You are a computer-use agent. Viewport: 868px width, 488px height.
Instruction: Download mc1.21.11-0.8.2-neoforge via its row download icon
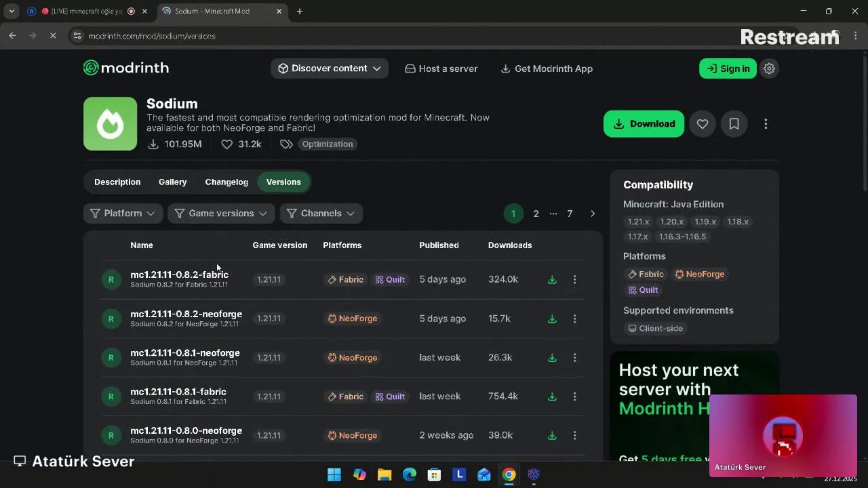pos(552,319)
